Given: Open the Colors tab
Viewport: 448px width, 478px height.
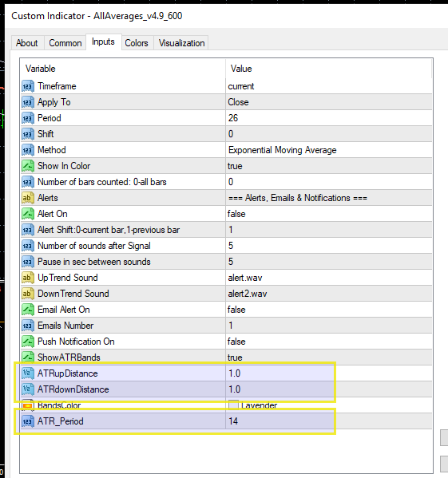Looking at the screenshot, I should coord(137,43).
